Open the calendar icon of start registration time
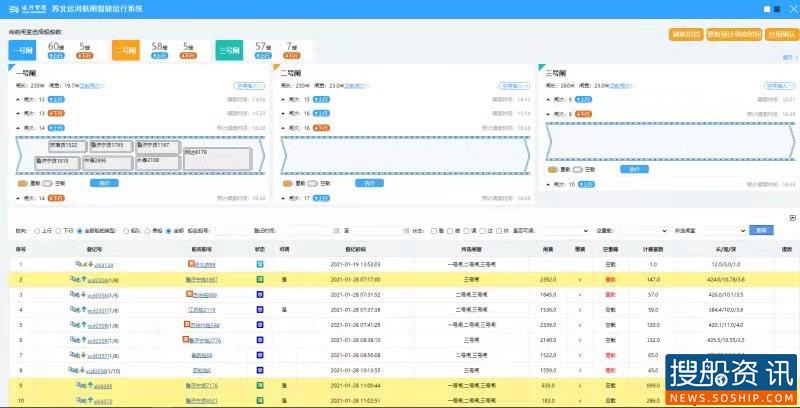Screen dimensions: 800x408 click(x=336, y=231)
